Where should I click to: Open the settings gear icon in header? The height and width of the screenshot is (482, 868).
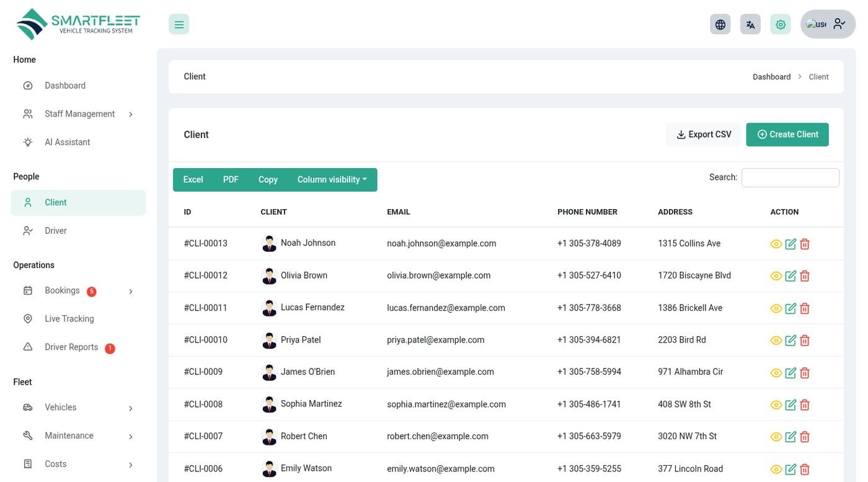coord(781,24)
